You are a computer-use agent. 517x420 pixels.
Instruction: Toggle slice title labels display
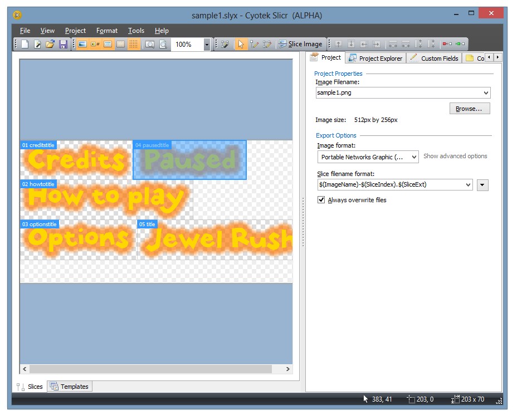pyautogui.click(x=108, y=44)
